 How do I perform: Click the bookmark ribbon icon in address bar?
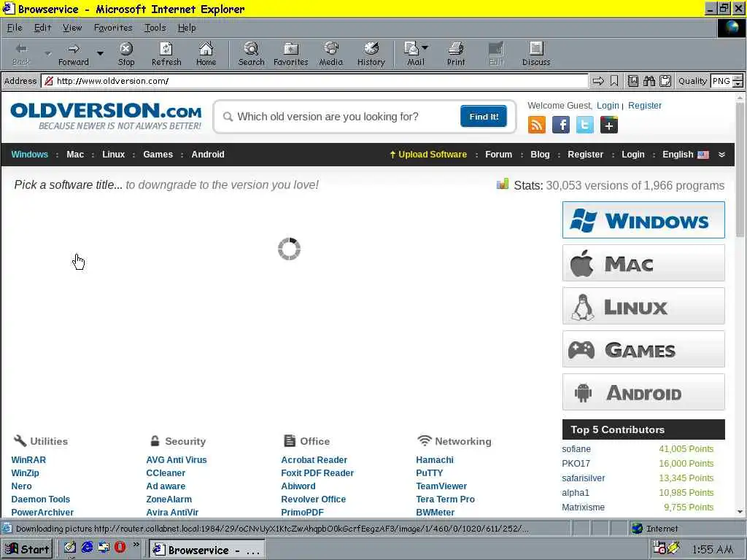[x=614, y=81]
